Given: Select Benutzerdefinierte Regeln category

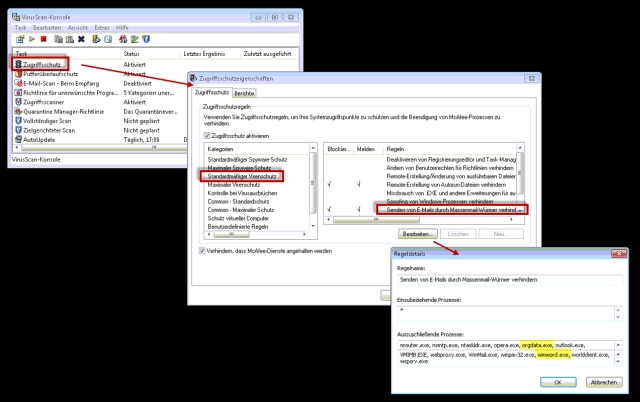Looking at the screenshot, I should (x=238, y=227).
